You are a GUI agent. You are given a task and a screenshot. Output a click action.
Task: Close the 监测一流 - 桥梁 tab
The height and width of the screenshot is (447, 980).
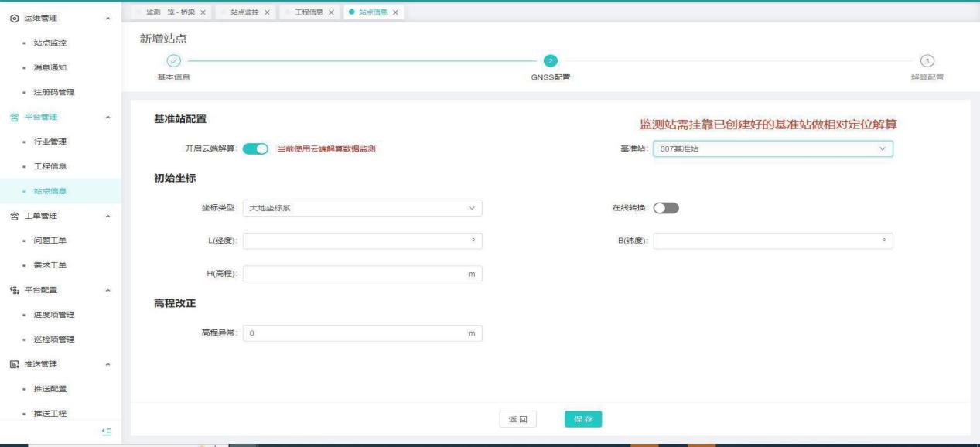[203, 12]
